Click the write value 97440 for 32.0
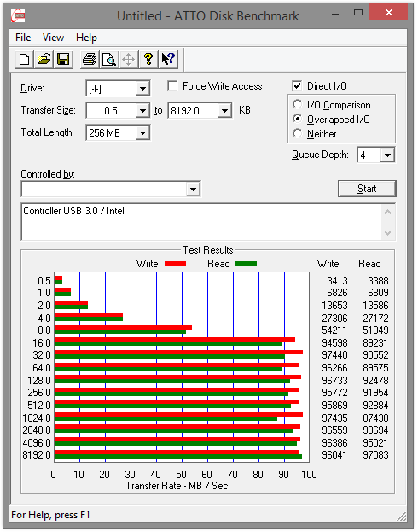This screenshot has width=418, height=532. coord(334,355)
